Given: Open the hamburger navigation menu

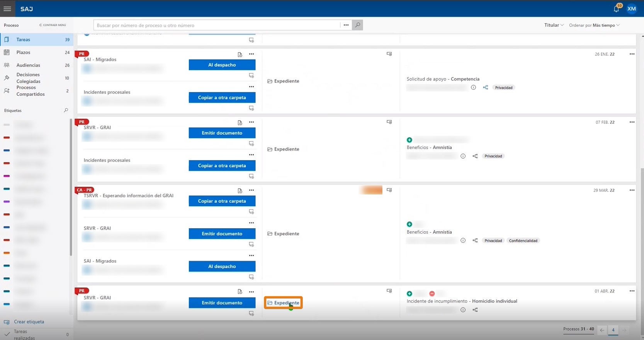Looking at the screenshot, I should pyautogui.click(x=7, y=9).
